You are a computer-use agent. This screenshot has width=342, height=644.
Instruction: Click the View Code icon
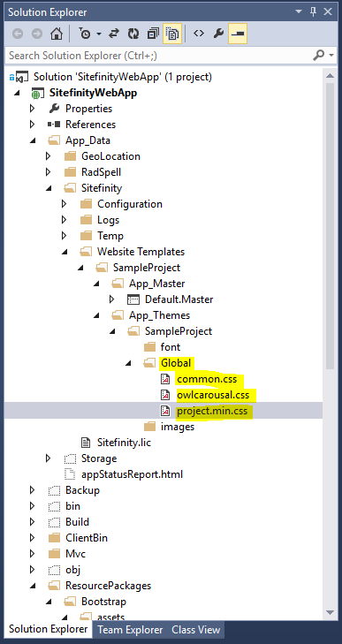click(x=199, y=34)
